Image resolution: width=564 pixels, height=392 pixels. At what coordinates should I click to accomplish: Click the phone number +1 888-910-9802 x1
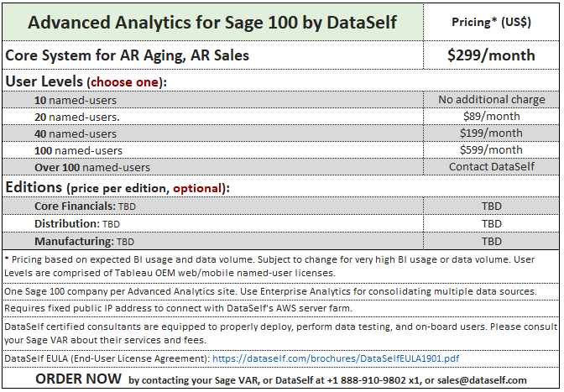pos(373,380)
